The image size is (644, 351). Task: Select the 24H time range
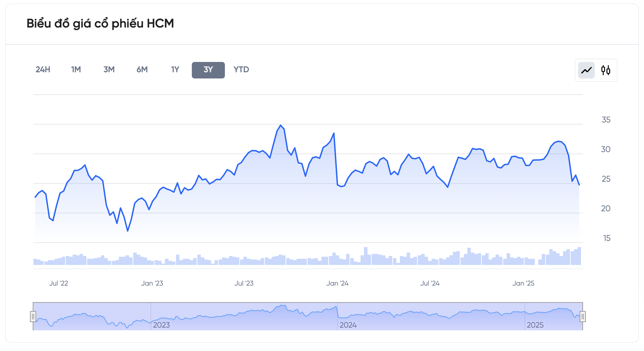[43, 70]
